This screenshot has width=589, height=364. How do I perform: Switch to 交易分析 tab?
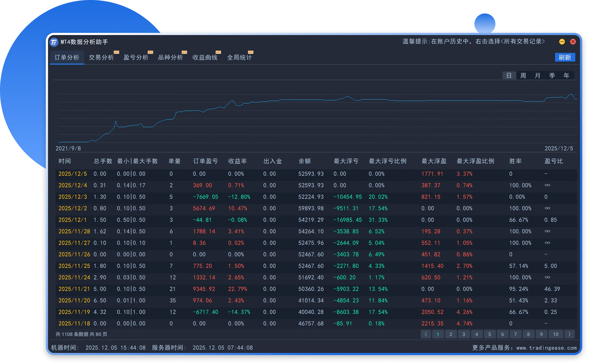pos(101,57)
